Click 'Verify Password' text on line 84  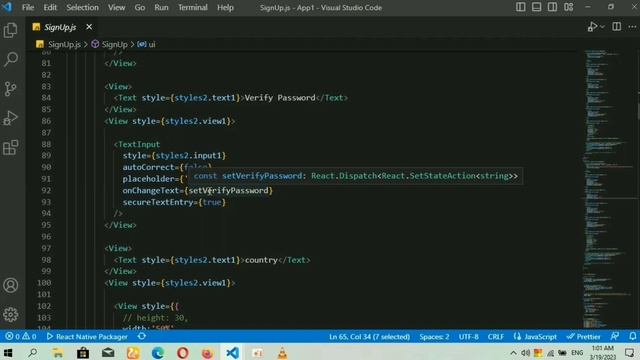click(x=280, y=98)
